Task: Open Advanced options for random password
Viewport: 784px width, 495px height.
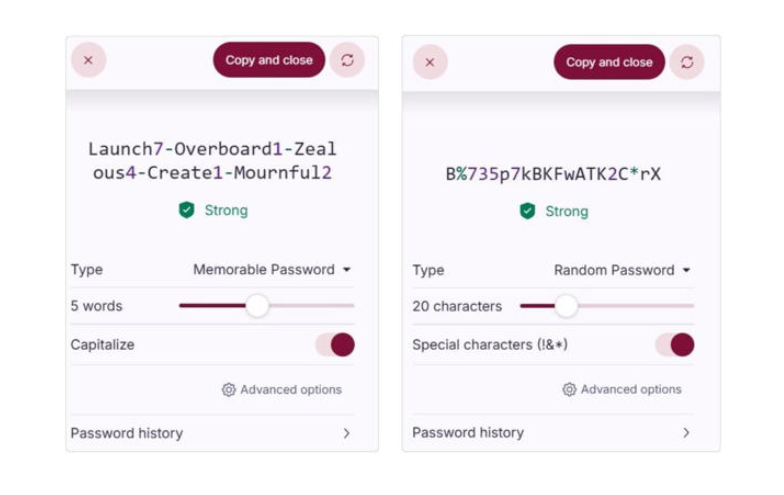Action: [x=630, y=390]
